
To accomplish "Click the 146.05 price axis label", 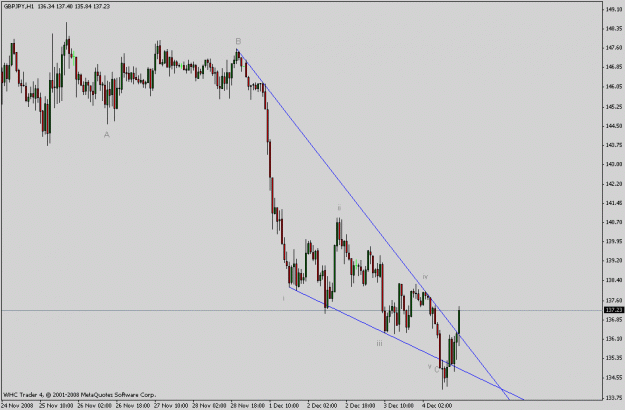I will click(x=614, y=86).
